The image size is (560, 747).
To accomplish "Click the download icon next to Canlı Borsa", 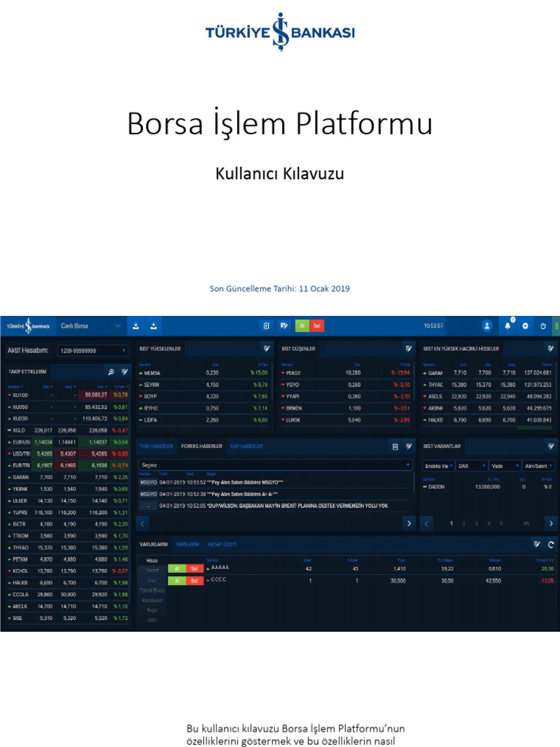I will [136, 326].
